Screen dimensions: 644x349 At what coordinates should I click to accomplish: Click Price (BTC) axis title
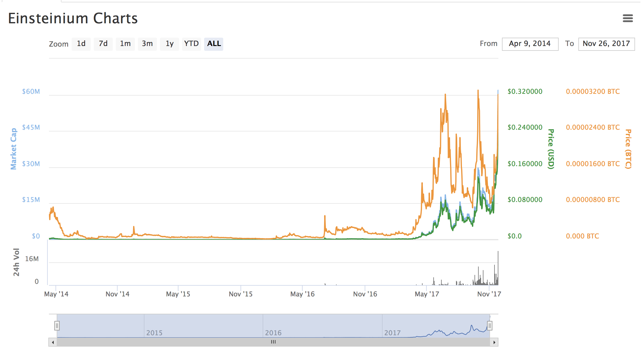point(628,149)
